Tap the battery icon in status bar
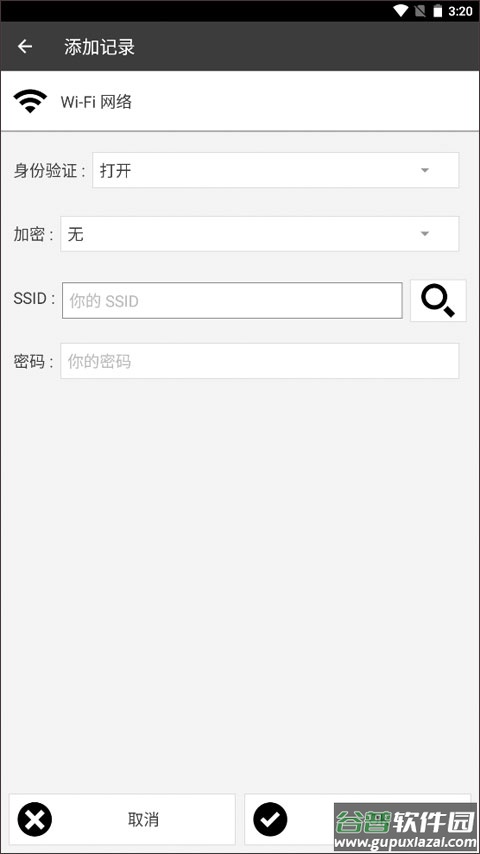Image resolution: width=480 pixels, height=854 pixels. [x=438, y=11]
